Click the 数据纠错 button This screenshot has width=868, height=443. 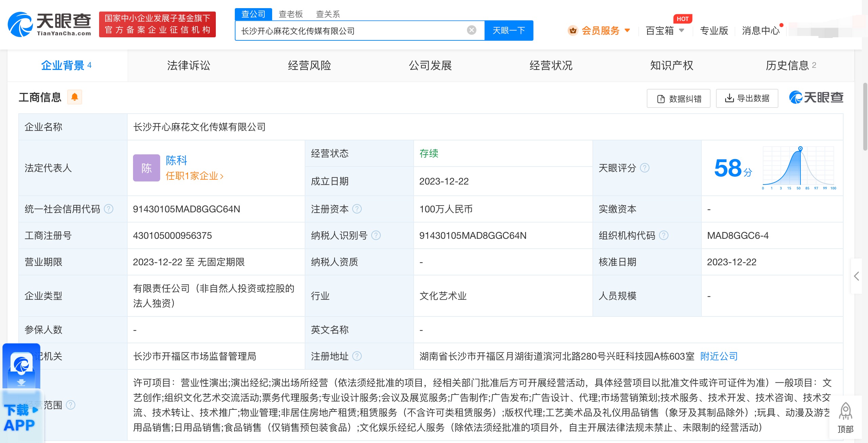(x=679, y=98)
